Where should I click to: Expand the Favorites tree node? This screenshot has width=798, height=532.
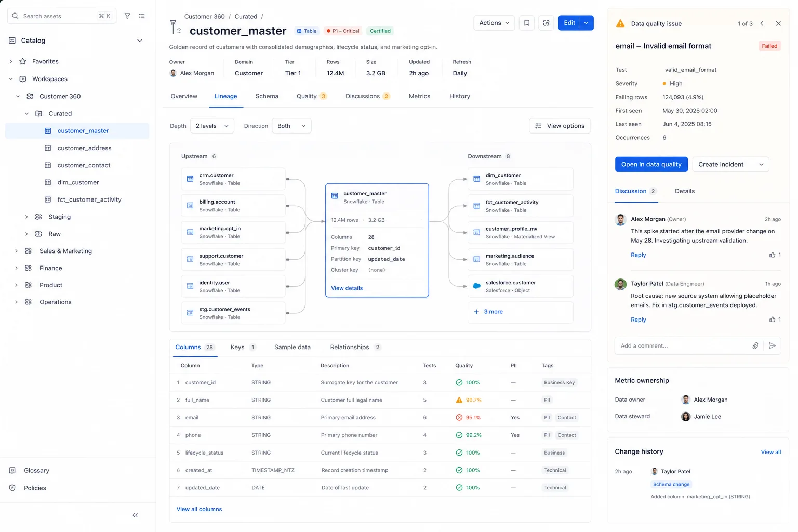pos(11,61)
